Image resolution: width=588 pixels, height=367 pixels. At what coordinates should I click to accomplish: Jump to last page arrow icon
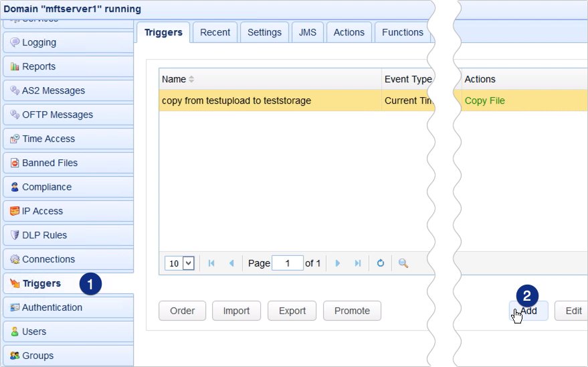358,263
